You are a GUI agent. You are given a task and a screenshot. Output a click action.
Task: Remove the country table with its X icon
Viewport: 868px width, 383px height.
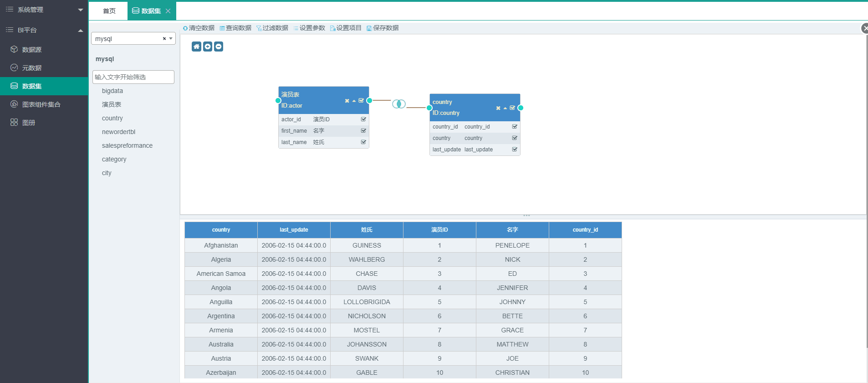pos(498,108)
